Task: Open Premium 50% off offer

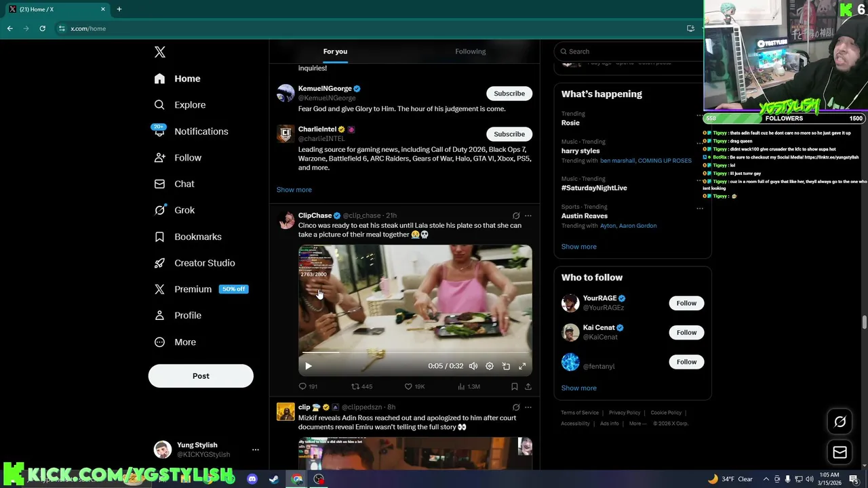Action: [x=201, y=289]
